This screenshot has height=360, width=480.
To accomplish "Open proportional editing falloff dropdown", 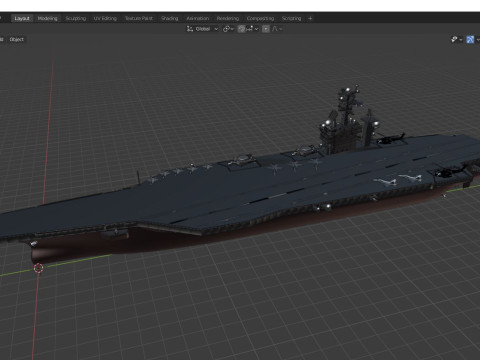I will 277,29.
